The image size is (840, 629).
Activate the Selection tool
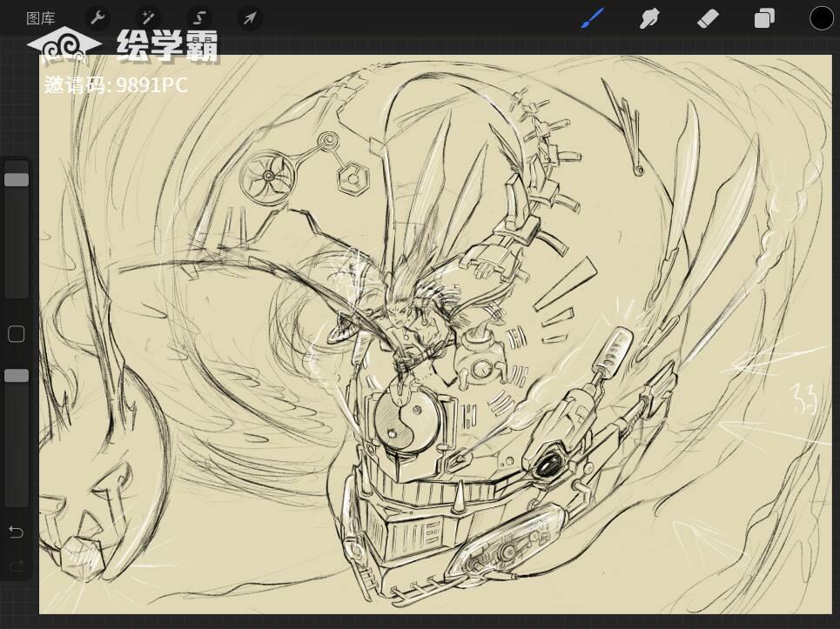coord(199,18)
